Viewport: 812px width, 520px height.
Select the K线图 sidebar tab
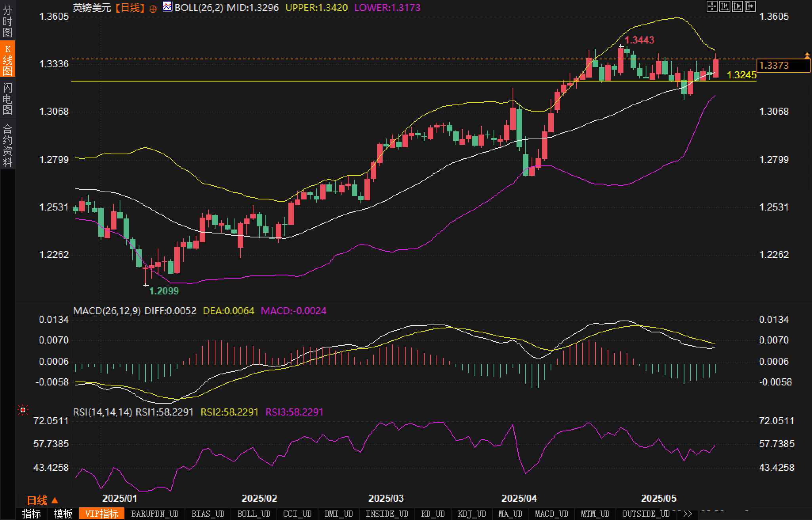(8, 59)
